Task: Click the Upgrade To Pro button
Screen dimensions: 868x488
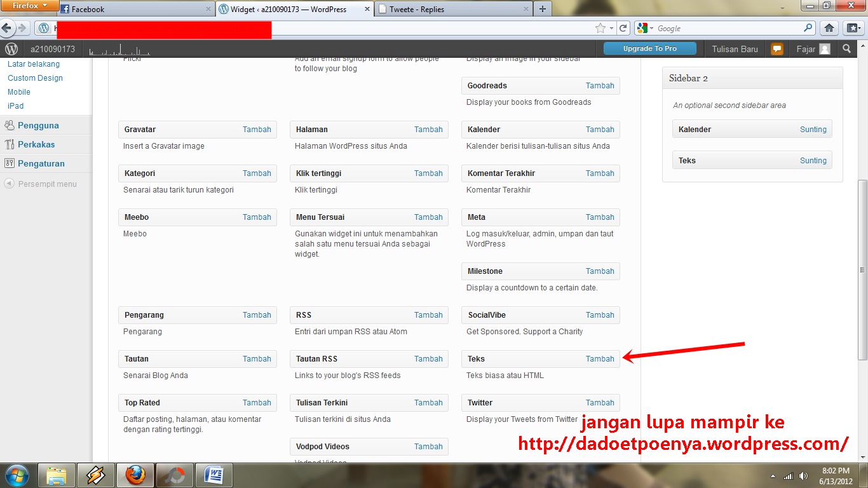Action: [650, 49]
